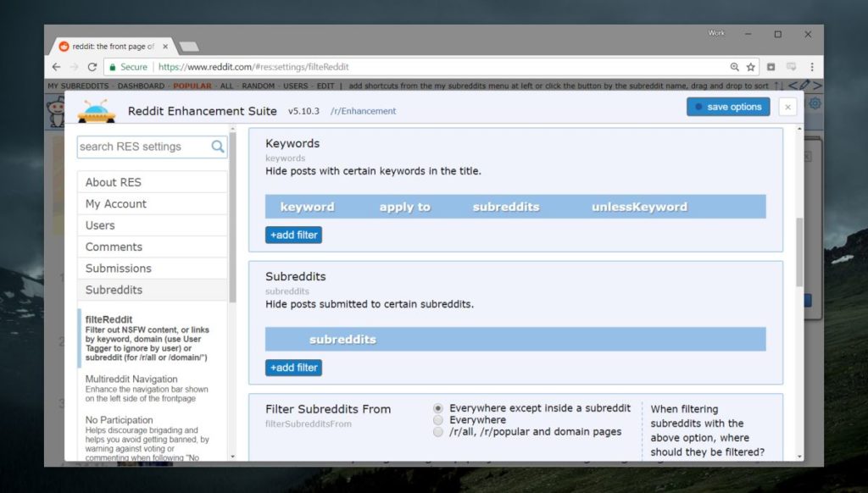Select the No Participation module

[147, 438]
